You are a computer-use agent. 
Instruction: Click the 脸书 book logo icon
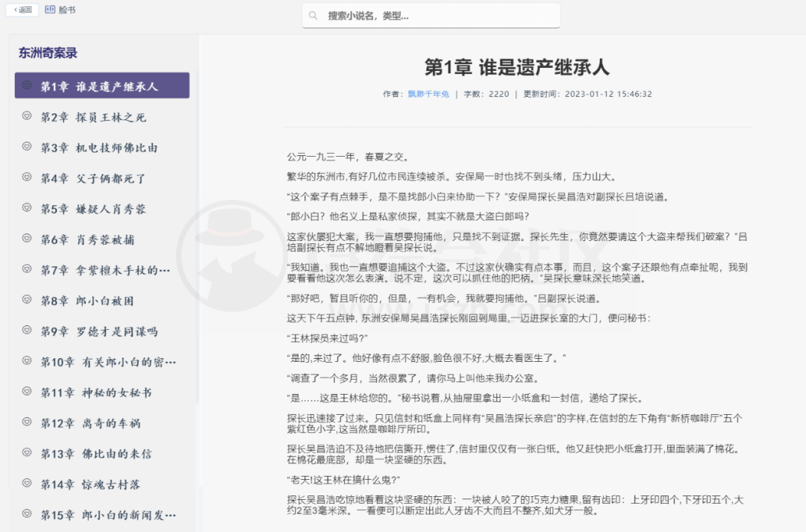click(50, 10)
